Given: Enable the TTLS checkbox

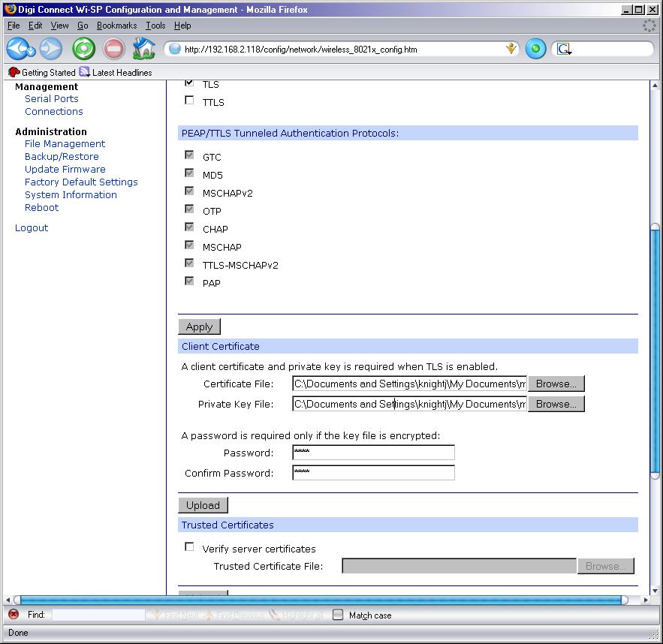Looking at the screenshot, I should pyautogui.click(x=189, y=101).
